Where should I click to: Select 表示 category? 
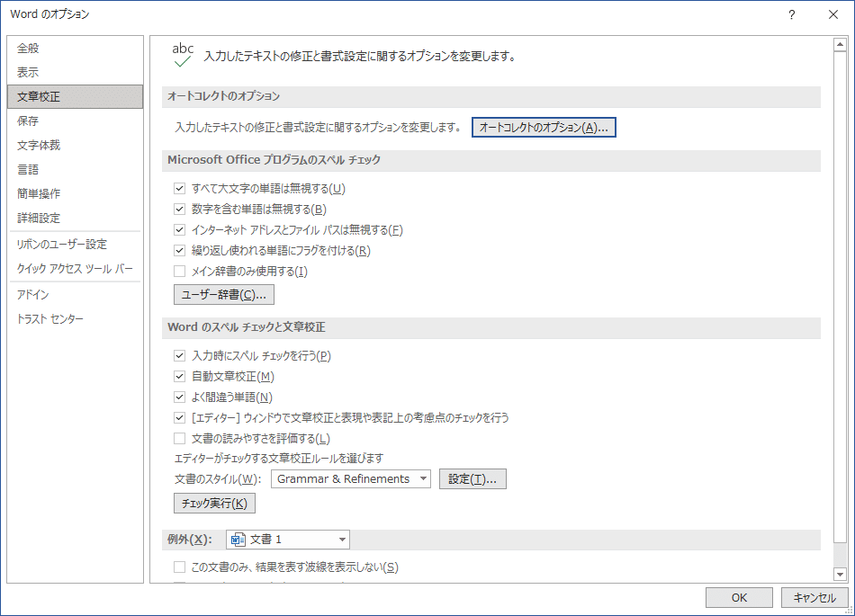pos(76,72)
